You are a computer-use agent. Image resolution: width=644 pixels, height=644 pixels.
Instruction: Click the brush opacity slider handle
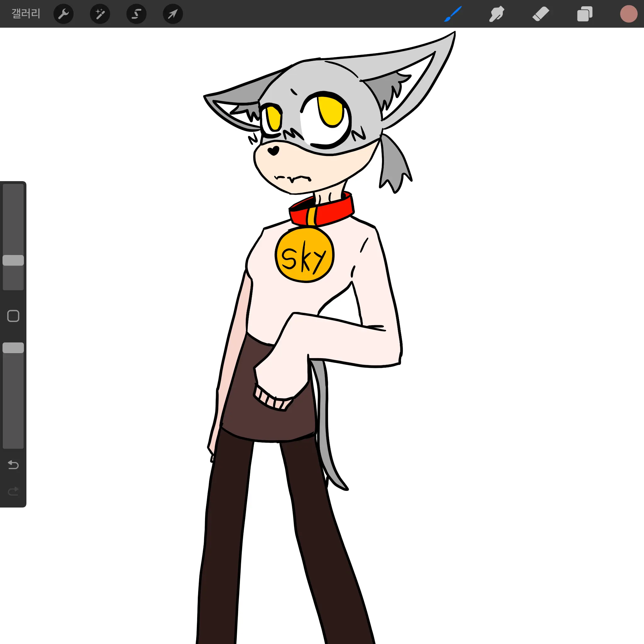13,348
